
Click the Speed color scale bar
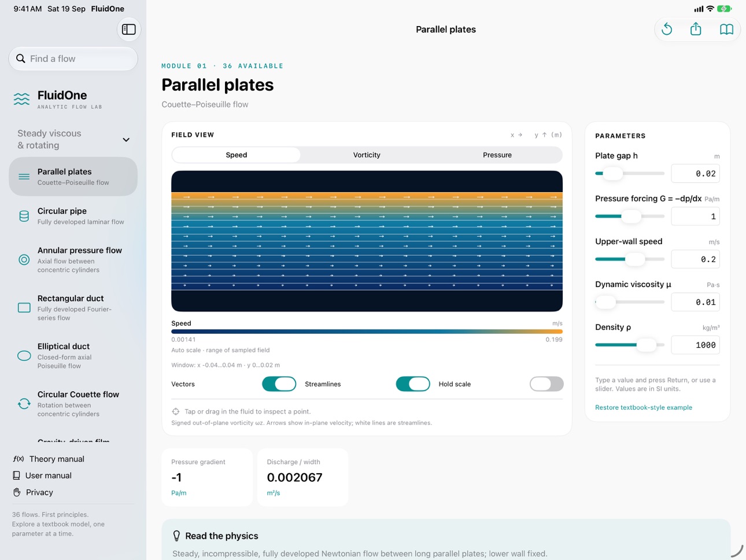[x=367, y=331]
